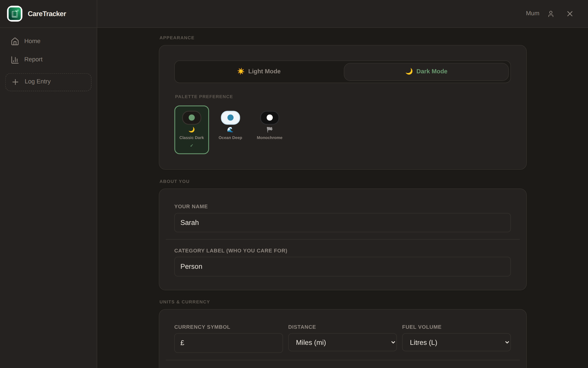Open the Fuel Volume dropdown
Viewport: 588px width, 368px height.
456,342
